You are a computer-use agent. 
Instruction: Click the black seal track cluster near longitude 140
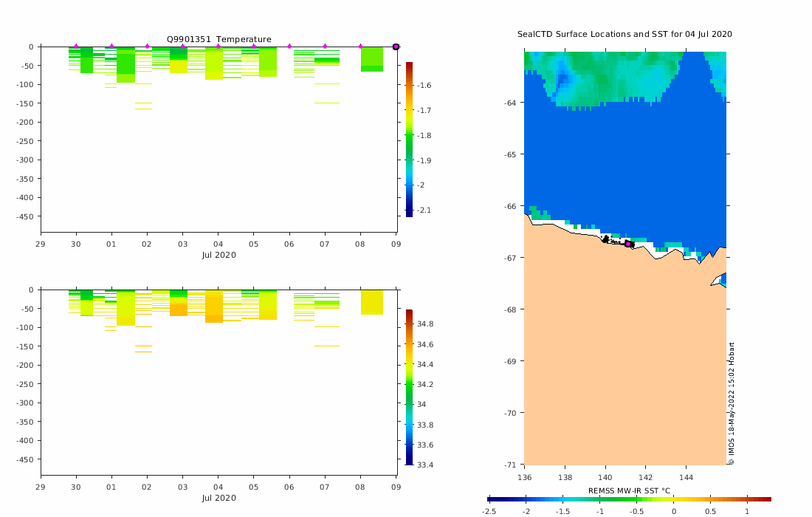(605, 239)
